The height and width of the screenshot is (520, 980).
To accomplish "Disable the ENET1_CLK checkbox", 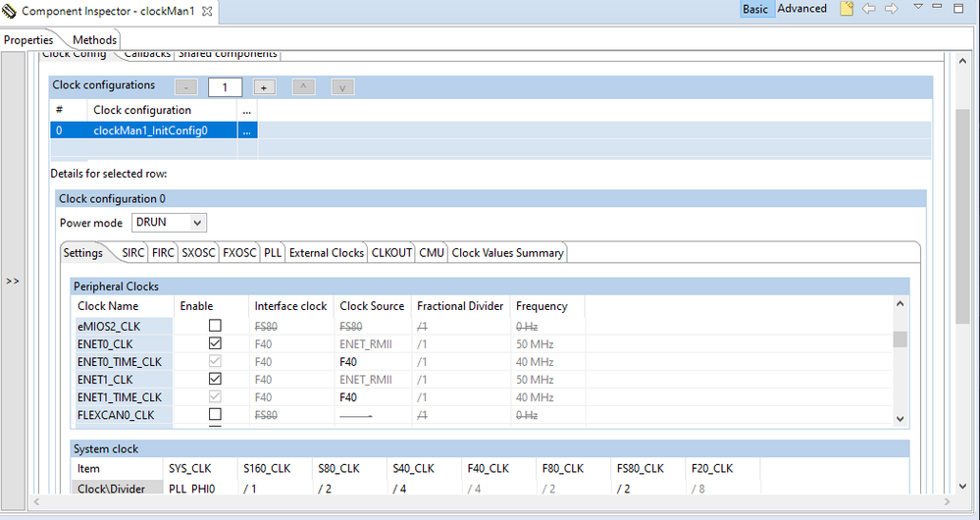I will tap(215, 379).
